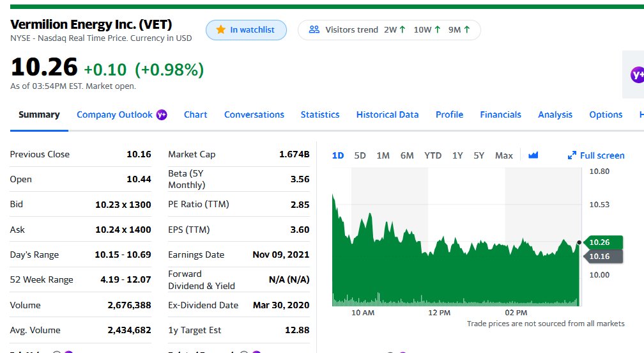644x353 pixels.
Task: Click the Volume value 2,676,388
Action: coord(129,305)
